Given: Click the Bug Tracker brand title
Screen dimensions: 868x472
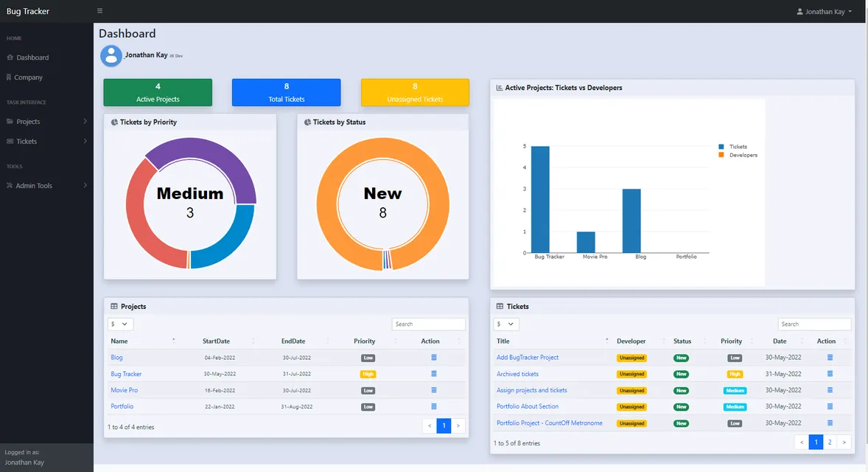Looking at the screenshot, I should 28,11.
